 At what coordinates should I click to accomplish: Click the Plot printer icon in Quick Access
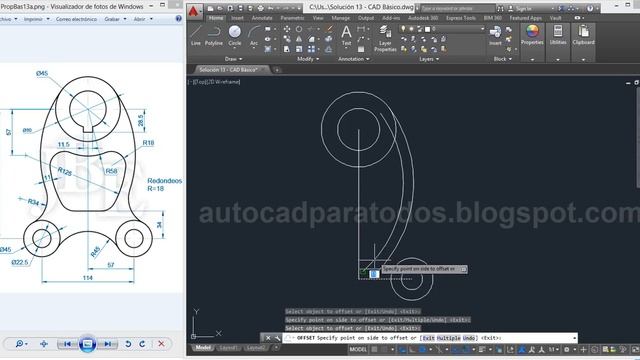260,8
